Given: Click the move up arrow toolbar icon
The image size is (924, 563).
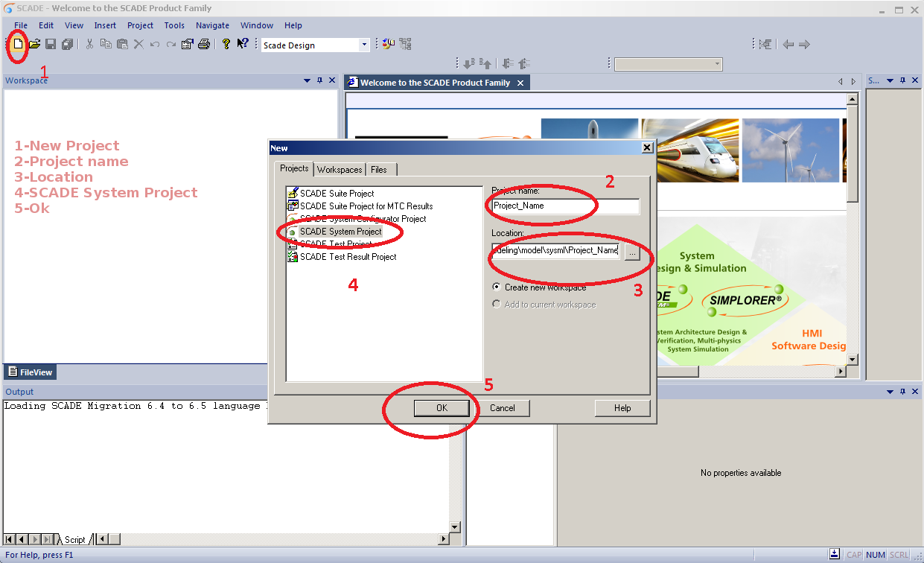Looking at the screenshot, I should [485, 64].
